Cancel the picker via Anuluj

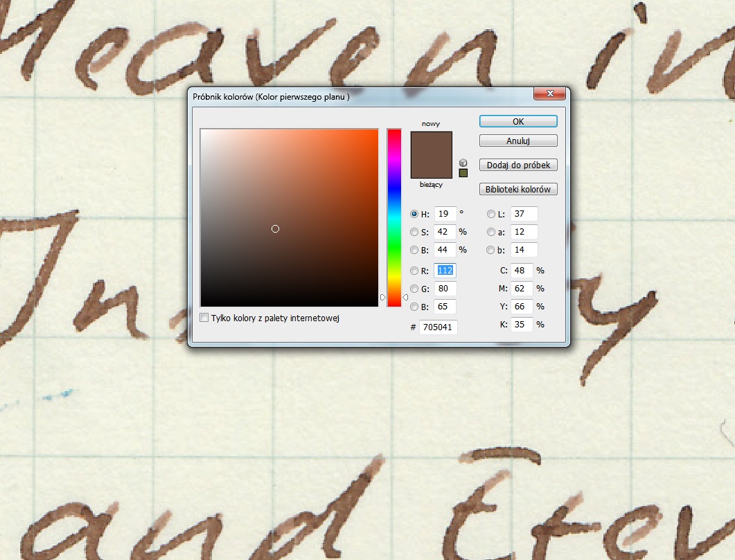point(517,140)
